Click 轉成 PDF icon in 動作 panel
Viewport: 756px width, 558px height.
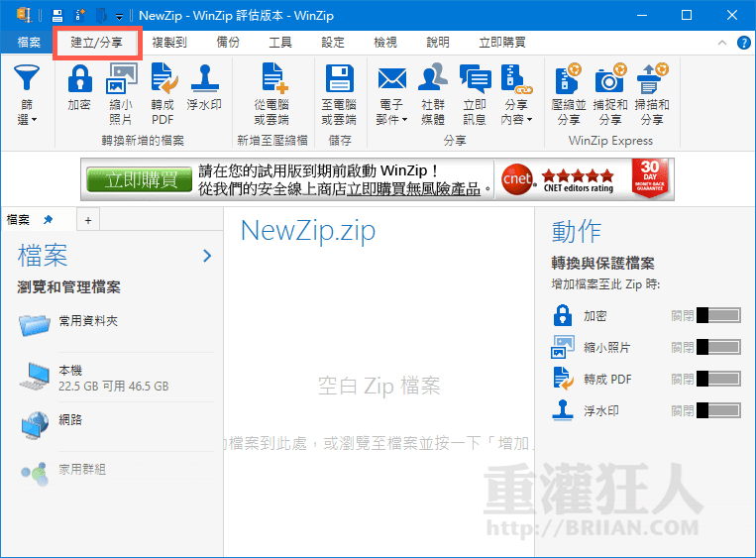coord(563,379)
